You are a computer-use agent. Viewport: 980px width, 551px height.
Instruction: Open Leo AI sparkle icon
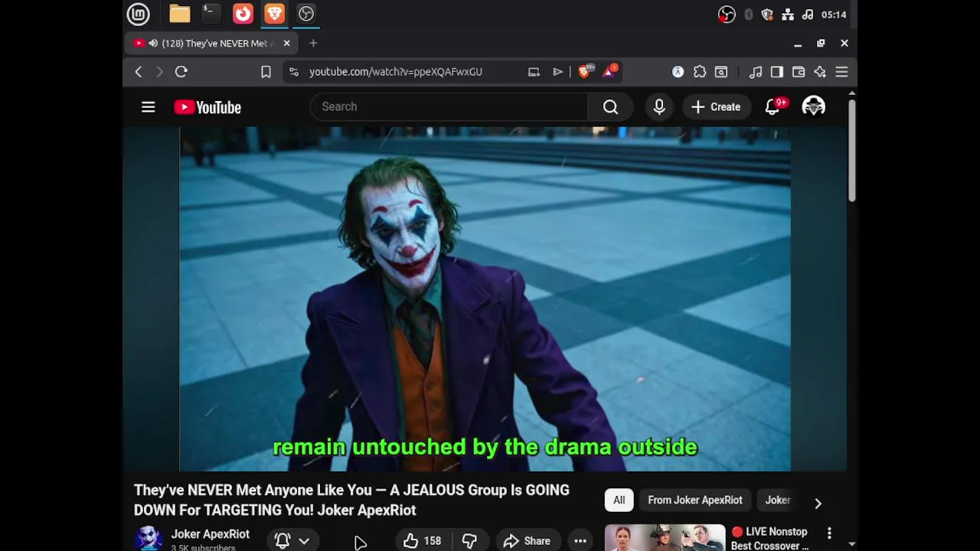(820, 72)
